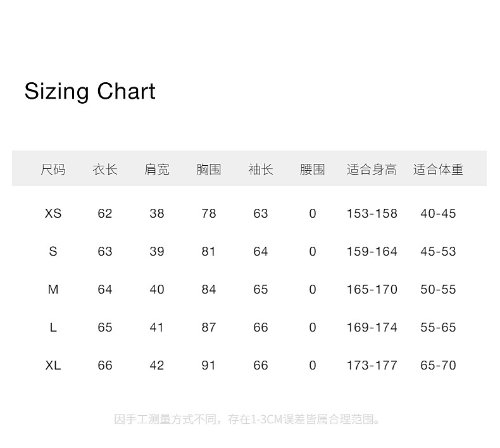Viewport: 500px width, 448px height.
Task: Select the 165-170 height value
Action: 372,290
